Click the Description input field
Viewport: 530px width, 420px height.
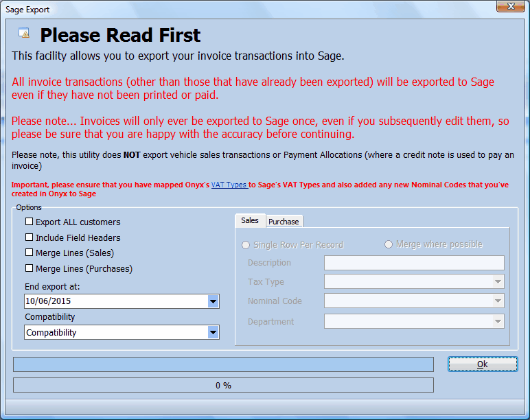(414, 263)
